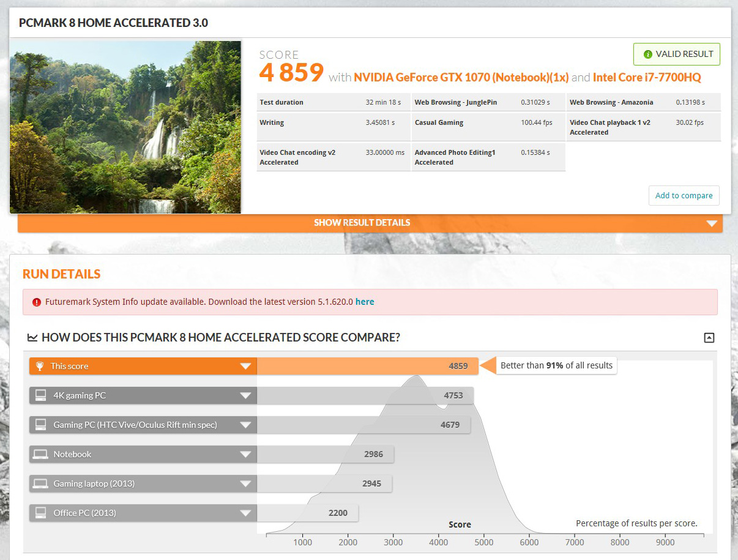Viewport: 738px width, 560px height.
Task: Expand the Gaming PC (HTC Vive/Oculus Rift) dropdown arrow
Action: point(245,425)
